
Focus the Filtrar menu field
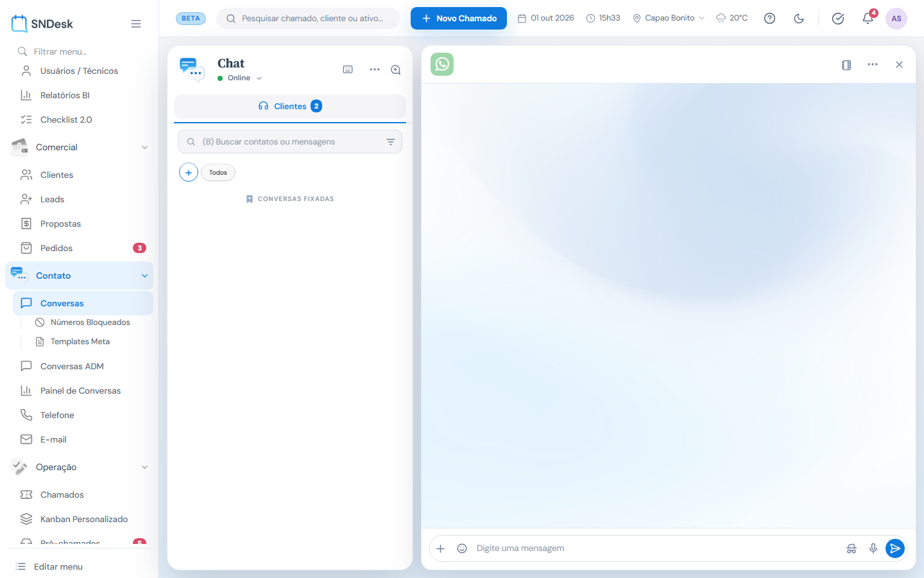pos(80,51)
